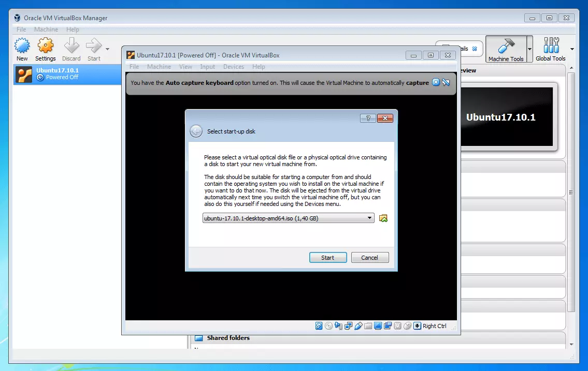Click keyboard capture host key arrow icon
The height and width of the screenshot is (371, 588).
point(418,326)
